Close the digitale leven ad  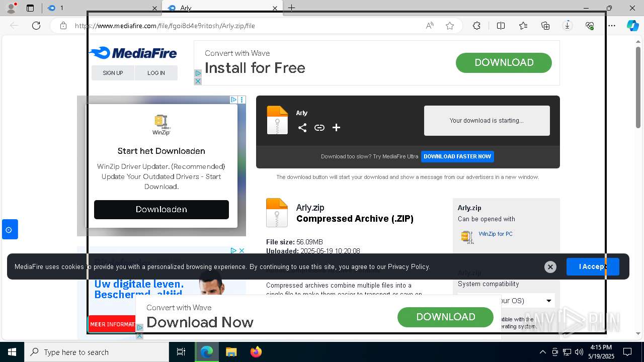[242, 250]
